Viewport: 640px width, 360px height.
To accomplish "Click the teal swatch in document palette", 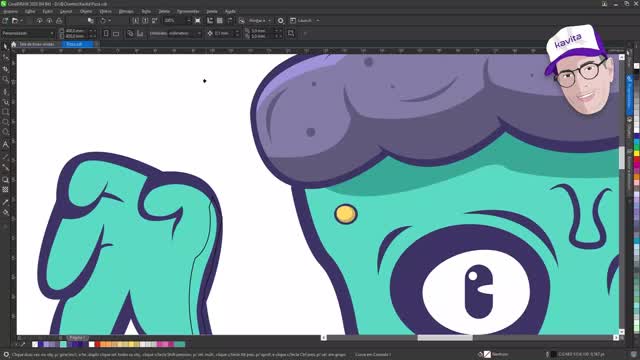I will coord(63,344).
